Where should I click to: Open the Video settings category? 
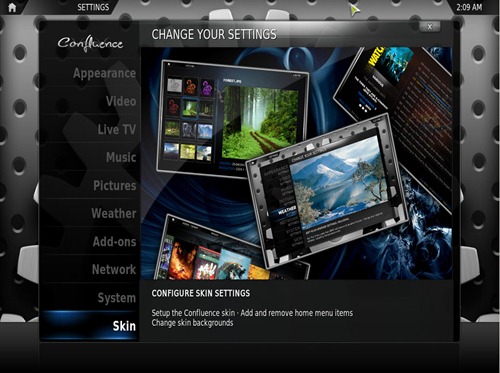pyautogui.click(x=90, y=101)
